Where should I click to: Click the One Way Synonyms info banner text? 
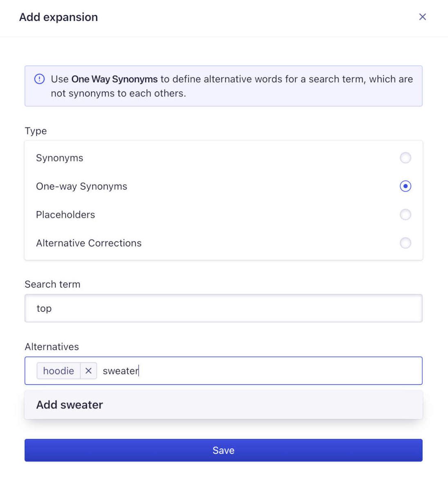(x=231, y=86)
